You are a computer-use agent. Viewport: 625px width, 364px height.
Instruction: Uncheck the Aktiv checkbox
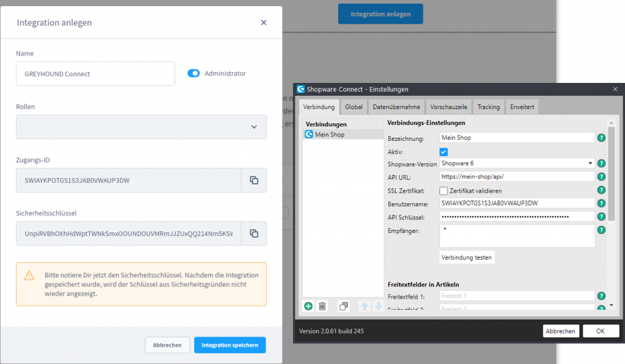(444, 152)
